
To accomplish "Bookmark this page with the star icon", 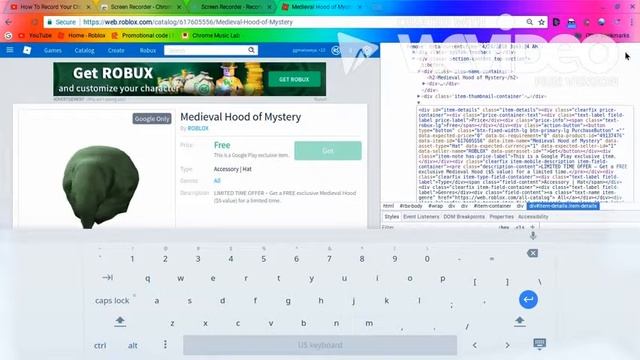I will tap(542, 22).
